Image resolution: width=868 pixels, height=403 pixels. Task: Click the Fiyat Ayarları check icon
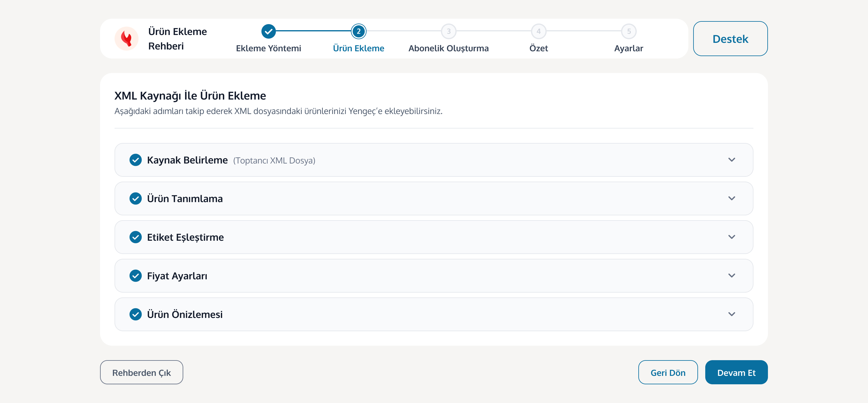pos(135,276)
